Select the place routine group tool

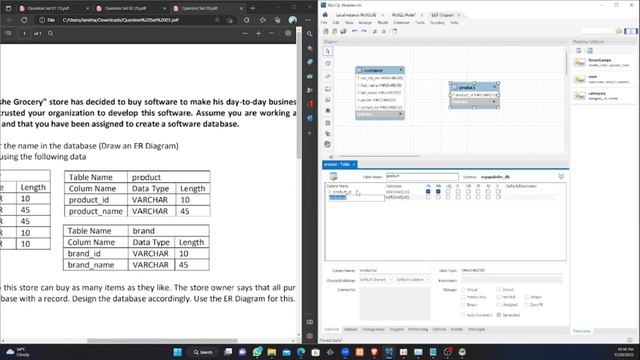(328, 144)
